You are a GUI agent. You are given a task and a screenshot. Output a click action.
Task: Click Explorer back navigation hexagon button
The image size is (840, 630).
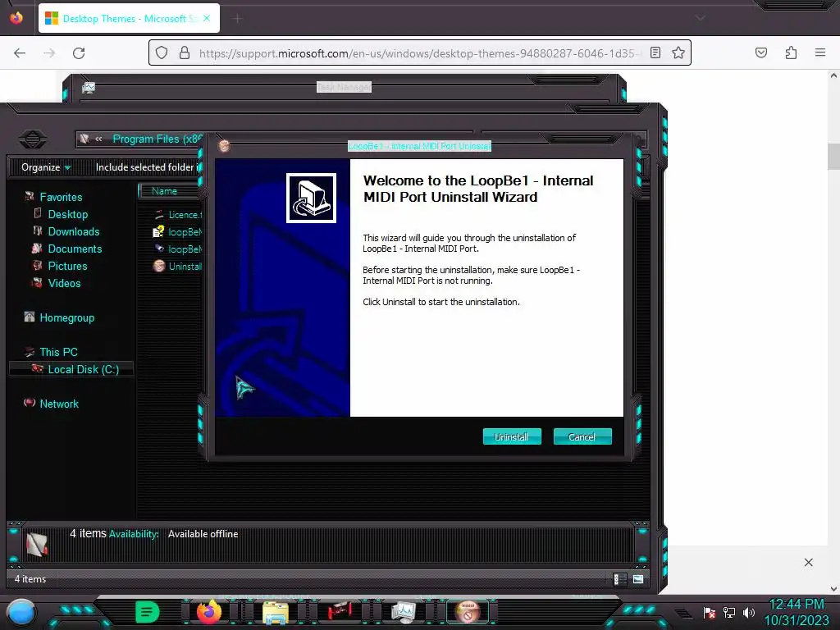tap(33, 139)
